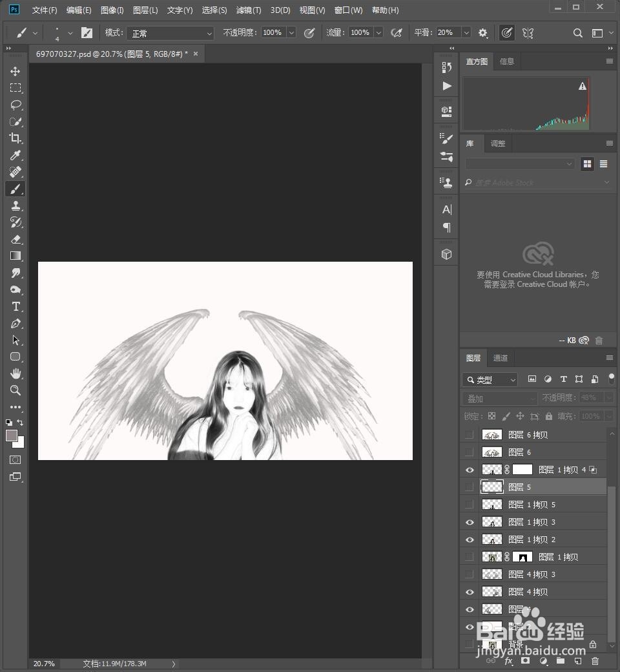Image resolution: width=620 pixels, height=672 pixels.
Task: Click the delete layer trash button
Action: pos(595,662)
